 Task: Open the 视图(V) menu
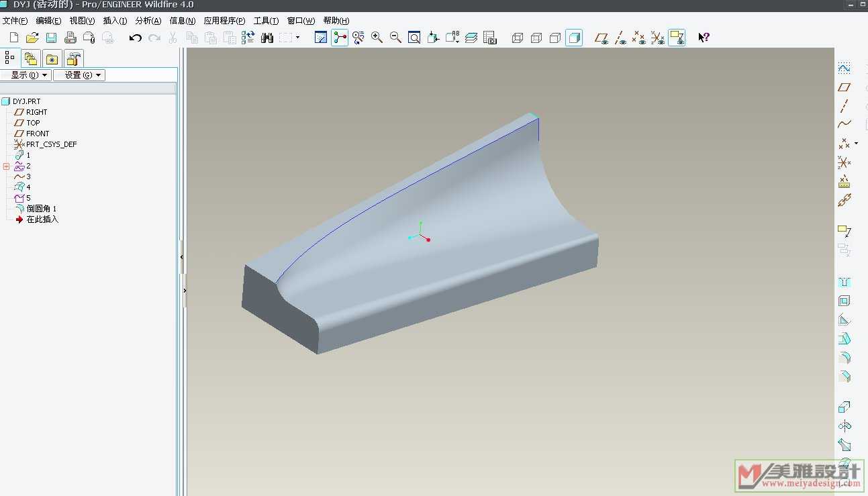tap(82, 21)
